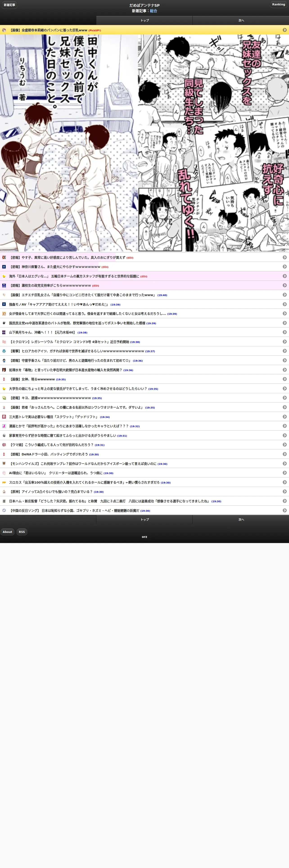
Task: Click the favicon beside 守屋亨香さん article
Action: coord(4,361)
